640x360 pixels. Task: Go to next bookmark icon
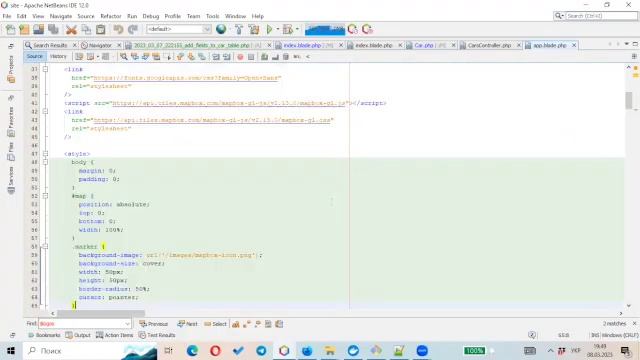(x=191, y=57)
